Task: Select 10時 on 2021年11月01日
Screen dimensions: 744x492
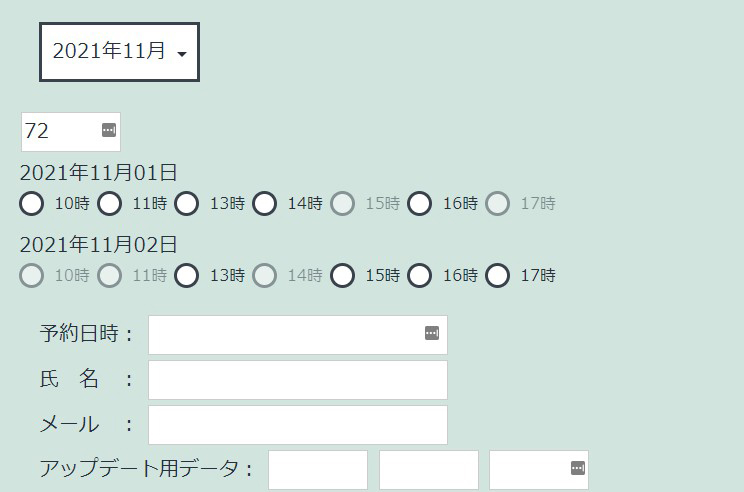Action: click(32, 204)
